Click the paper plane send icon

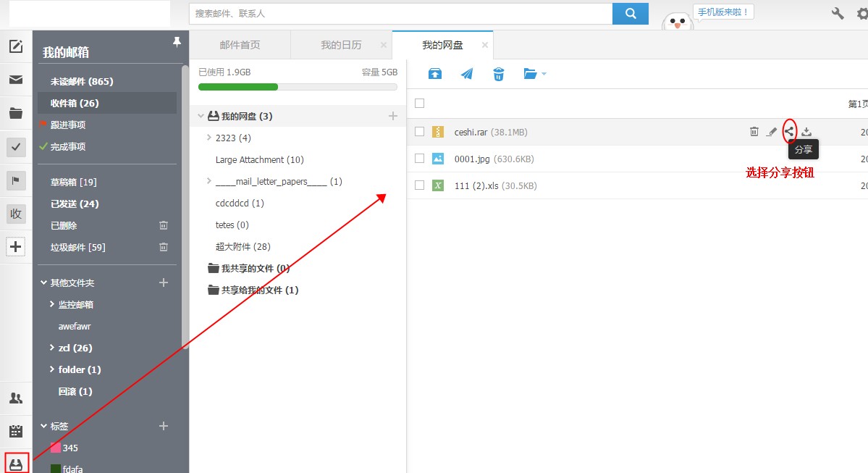point(467,74)
